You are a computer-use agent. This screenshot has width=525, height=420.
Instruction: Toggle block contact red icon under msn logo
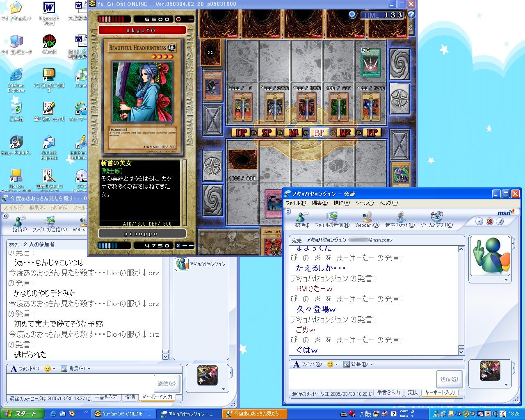pos(489,221)
